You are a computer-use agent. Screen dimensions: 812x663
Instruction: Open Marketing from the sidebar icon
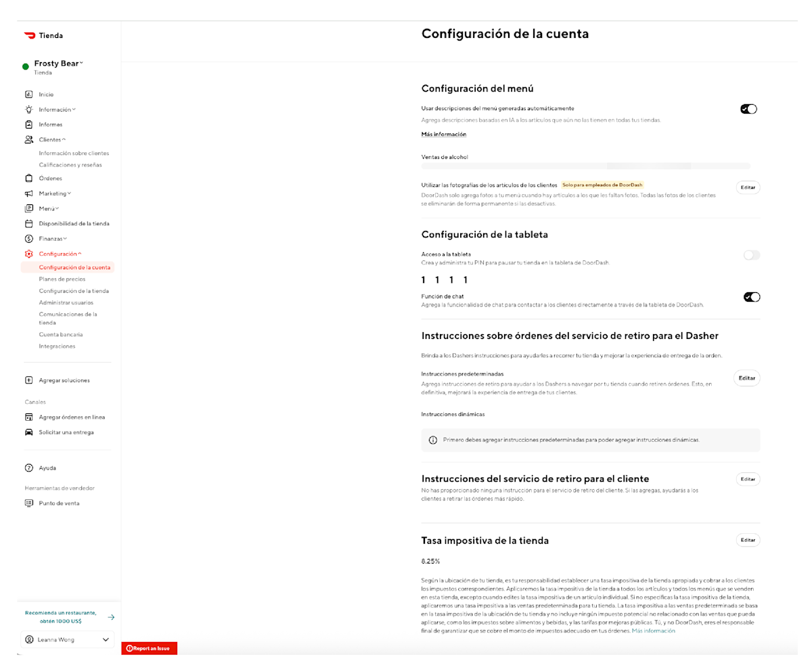(x=28, y=193)
